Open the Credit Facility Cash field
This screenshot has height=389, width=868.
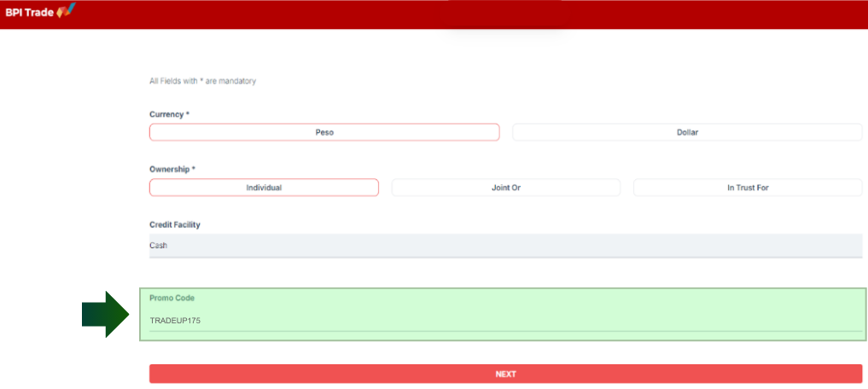[x=506, y=246]
